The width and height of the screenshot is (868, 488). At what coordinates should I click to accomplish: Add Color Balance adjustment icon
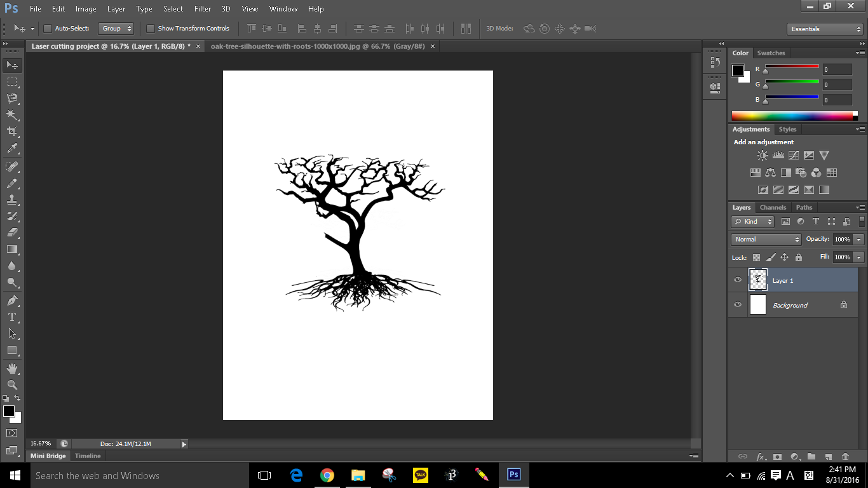click(x=771, y=172)
